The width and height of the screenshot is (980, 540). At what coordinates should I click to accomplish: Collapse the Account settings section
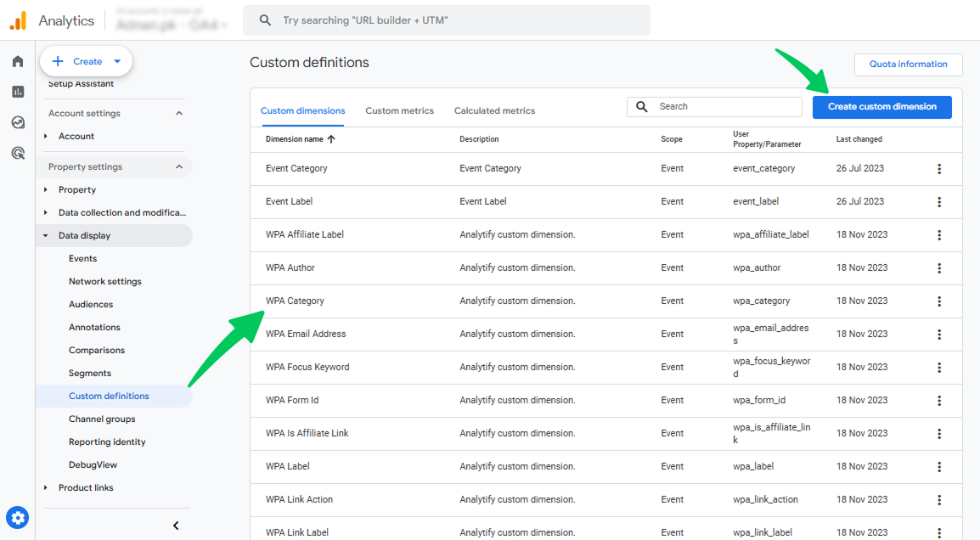[178, 113]
